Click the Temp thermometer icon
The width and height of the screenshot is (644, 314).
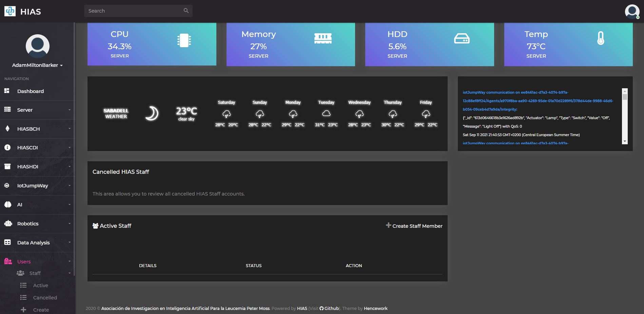tap(601, 38)
